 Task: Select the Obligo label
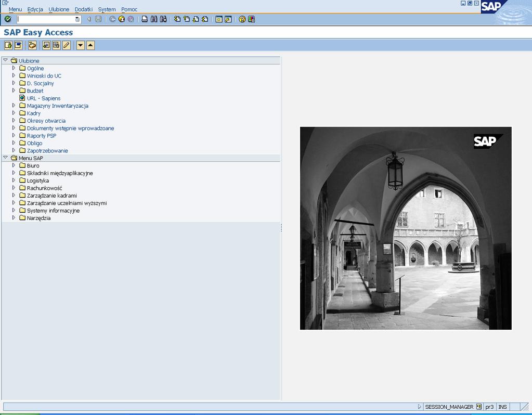click(x=35, y=143)
